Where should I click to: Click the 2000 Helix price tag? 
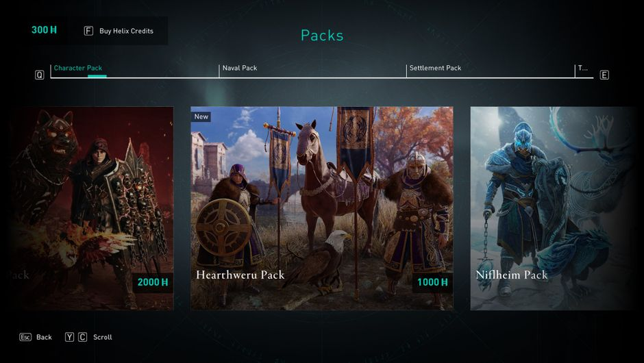tap(153, 282)
